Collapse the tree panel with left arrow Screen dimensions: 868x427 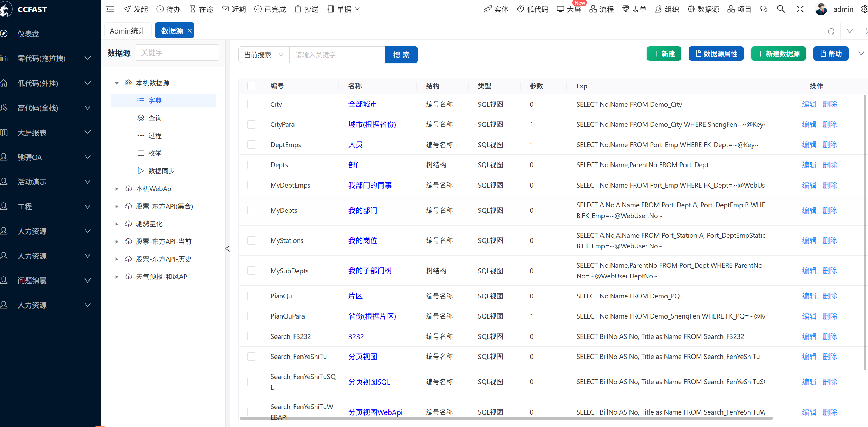(227, 248)
